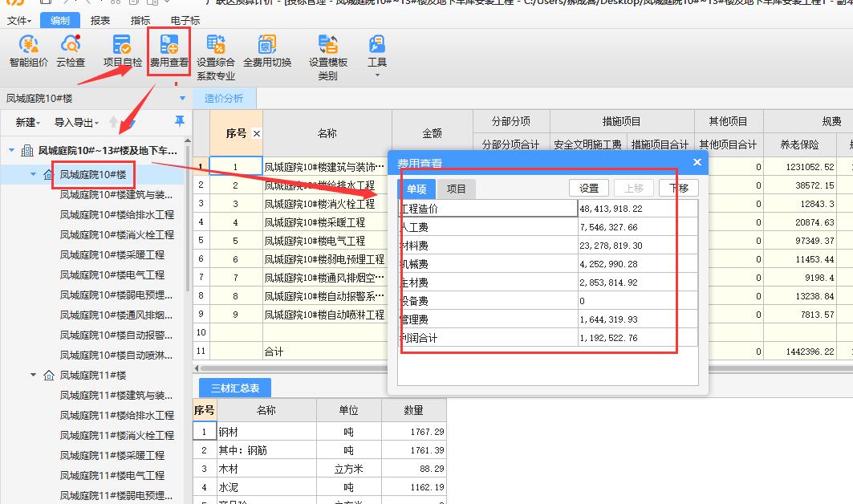853x504 pixels.
Task: Click the 管理费 value 1,644,319.93
Action: pyautogui.click(x=608, y=319)
